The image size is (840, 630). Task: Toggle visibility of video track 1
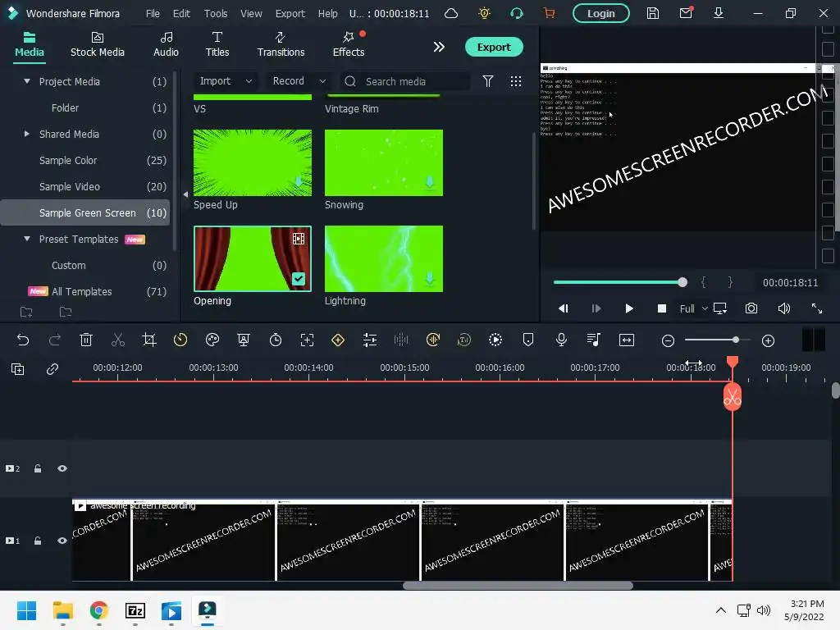click(62, 541)
